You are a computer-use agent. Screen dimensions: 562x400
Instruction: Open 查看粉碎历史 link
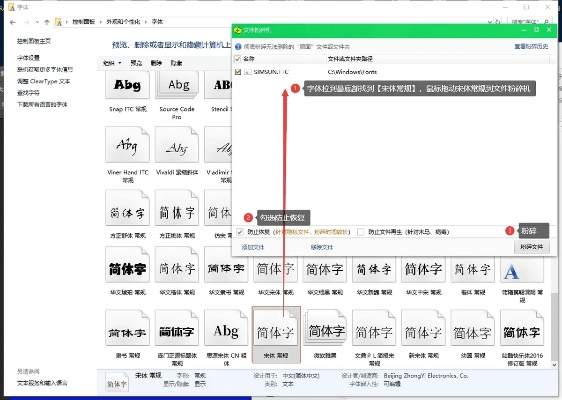(x=531, y=47)
